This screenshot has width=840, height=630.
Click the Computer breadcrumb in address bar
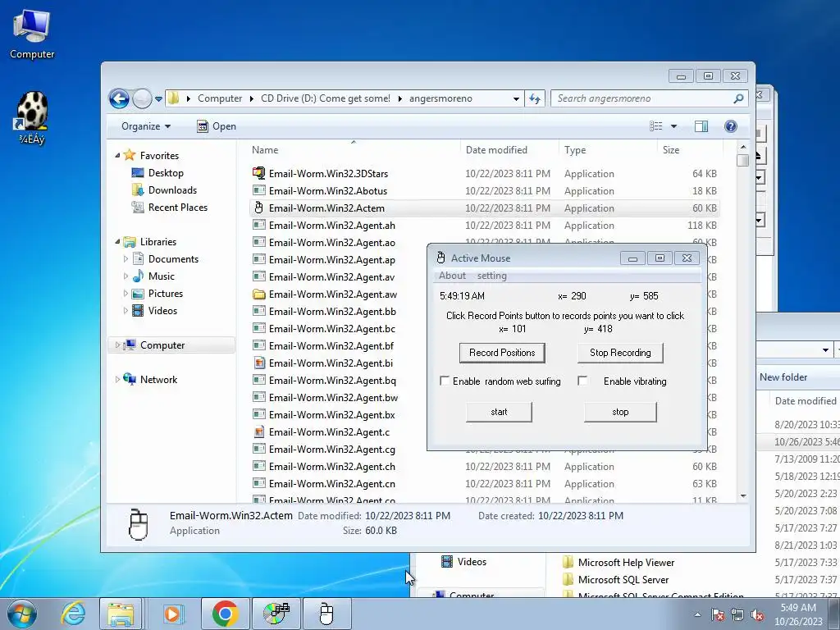(220, 98)
